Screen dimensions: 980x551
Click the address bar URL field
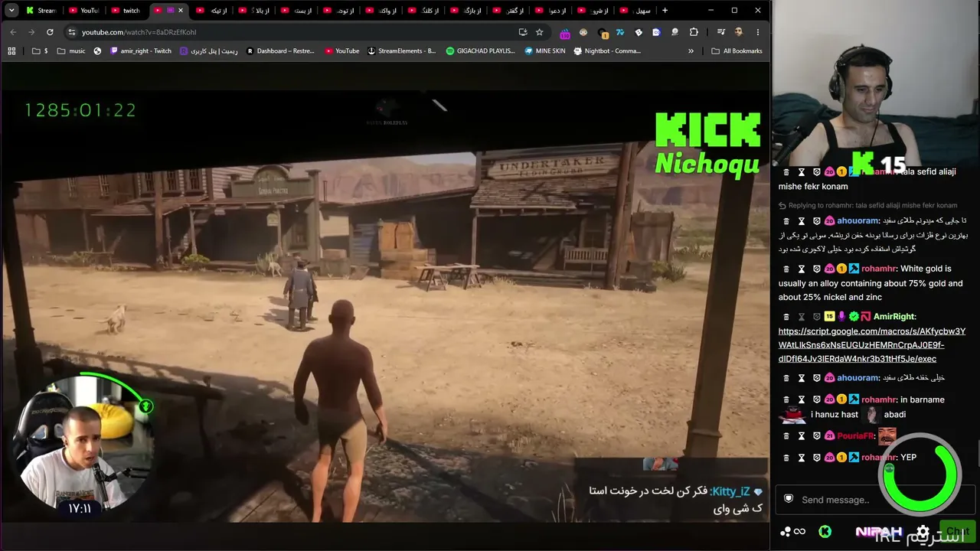tap(291, 32)
